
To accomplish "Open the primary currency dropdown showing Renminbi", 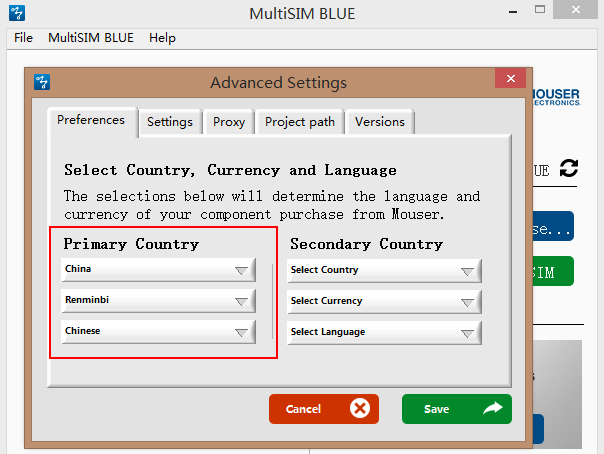I will [x=158, y=300].
